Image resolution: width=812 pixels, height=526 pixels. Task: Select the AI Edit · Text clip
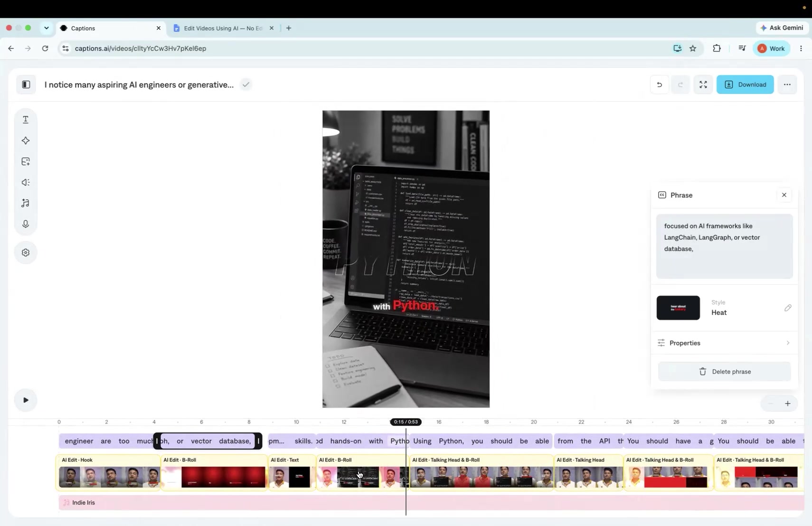click(x=292, y=472)
